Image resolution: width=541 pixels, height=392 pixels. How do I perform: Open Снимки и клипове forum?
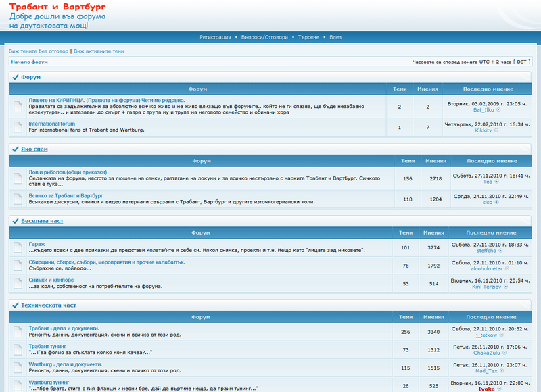pyautogui.click(x=51, y=280)
